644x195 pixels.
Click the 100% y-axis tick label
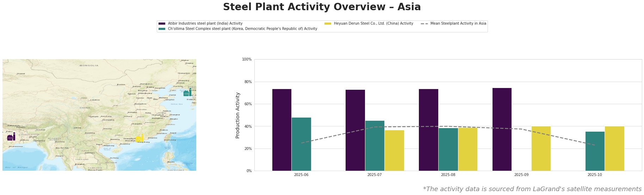(x=247, y=59)
